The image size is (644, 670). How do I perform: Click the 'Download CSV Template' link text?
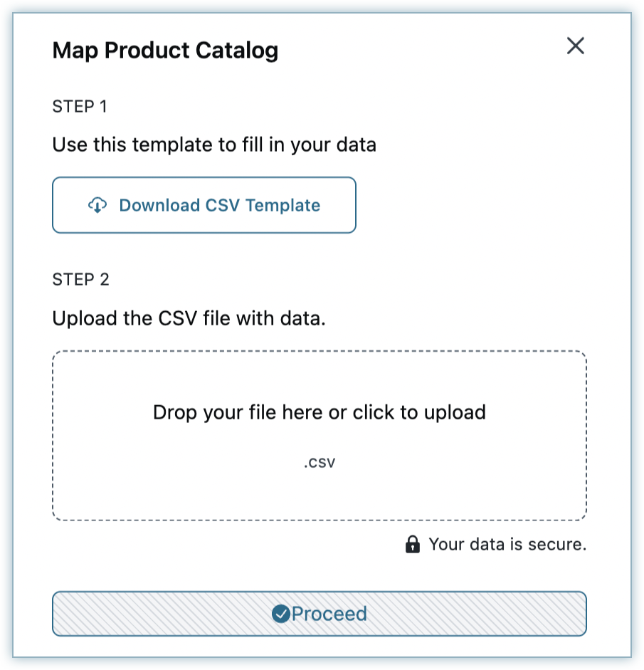coord(219,205)
